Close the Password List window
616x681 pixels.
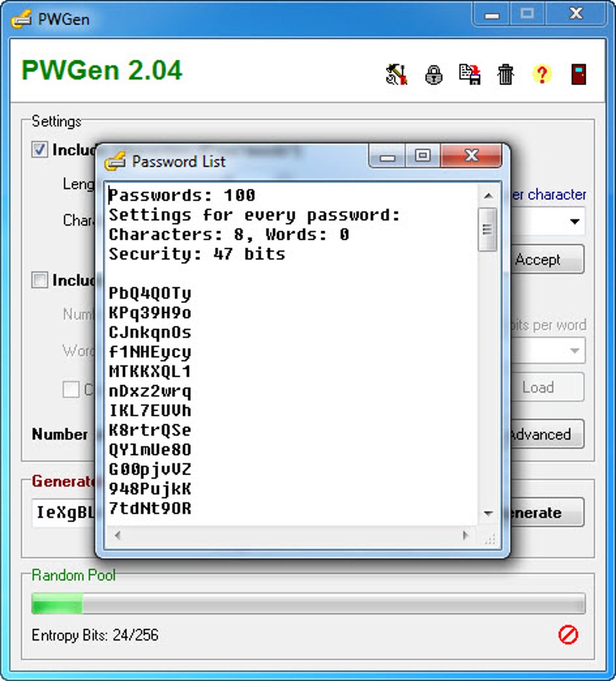pyautogui.click(x=471, y=155)
